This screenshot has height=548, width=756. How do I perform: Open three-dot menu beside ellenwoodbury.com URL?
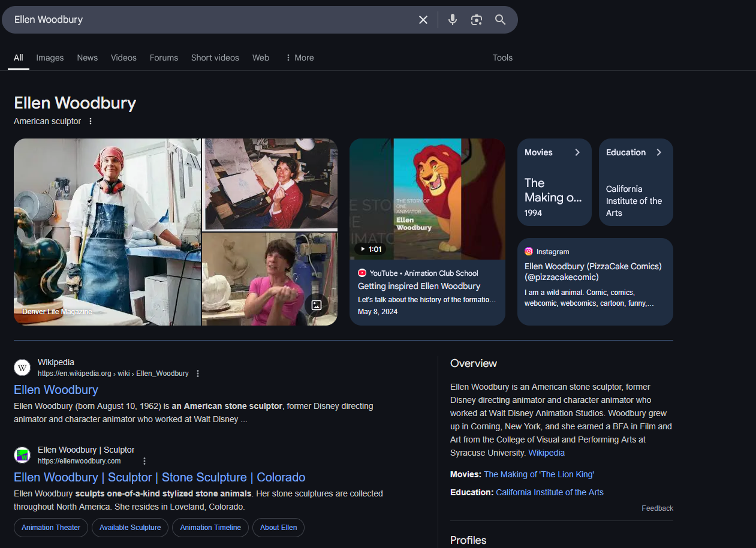point(144,461)
